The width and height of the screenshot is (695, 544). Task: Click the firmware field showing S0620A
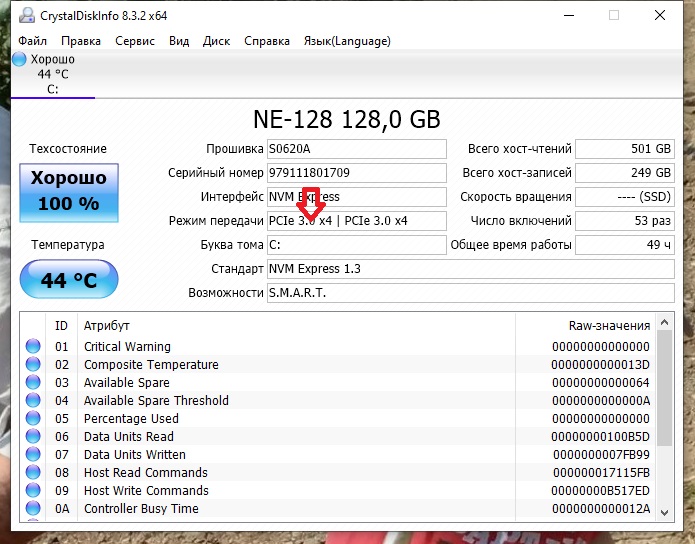coord(356,149)
